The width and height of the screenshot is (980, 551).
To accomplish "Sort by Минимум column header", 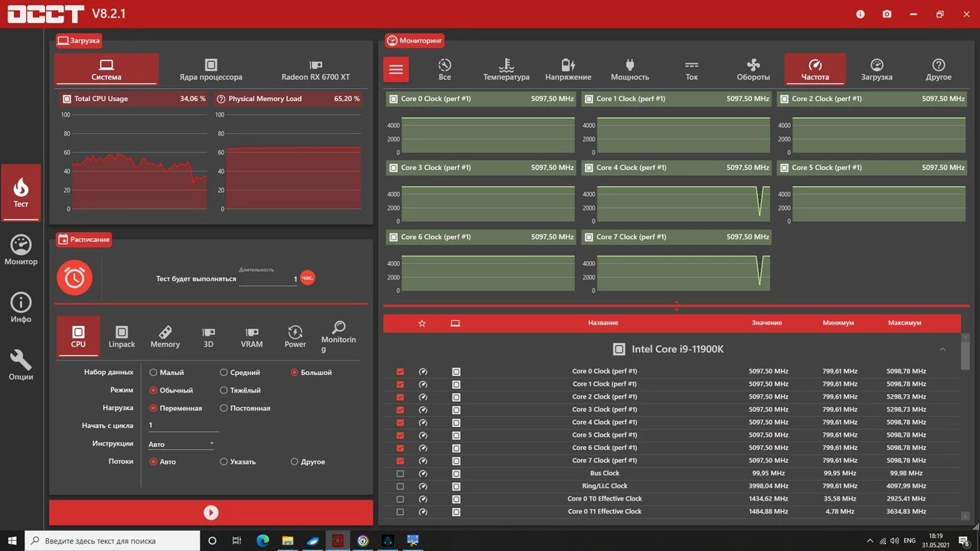I will [838, 324].
